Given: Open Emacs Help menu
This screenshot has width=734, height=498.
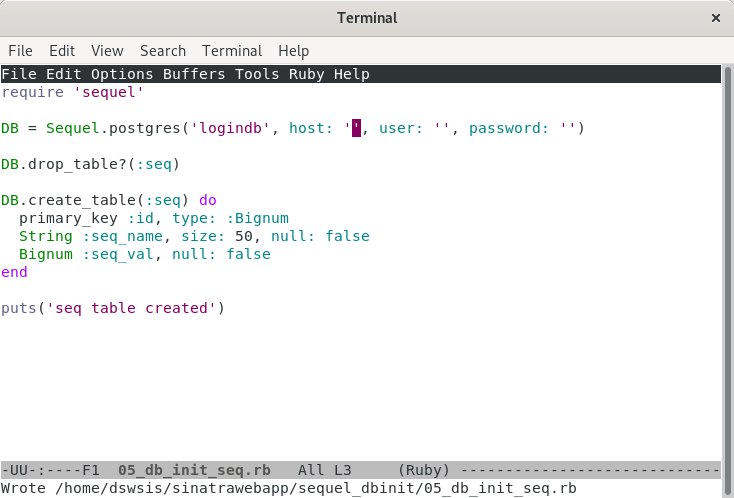Looking at the screenshot, I should [x=351, y=74].
